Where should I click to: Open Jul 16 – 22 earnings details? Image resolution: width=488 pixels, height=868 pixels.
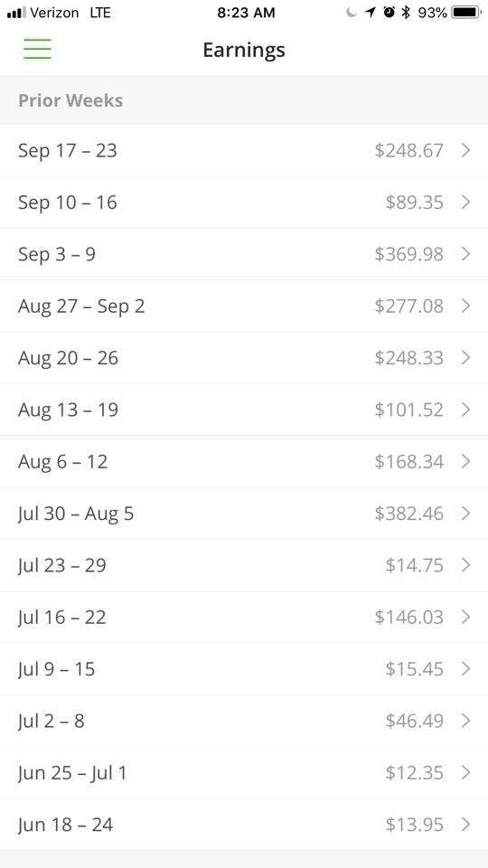244,618
